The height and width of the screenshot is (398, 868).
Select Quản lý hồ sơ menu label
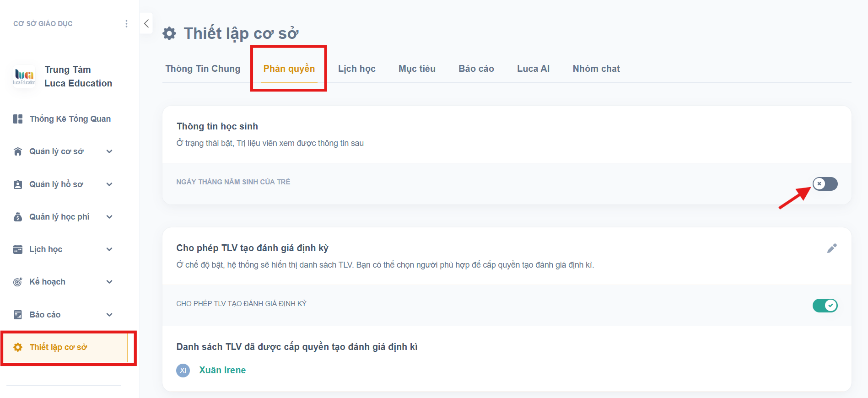tap(56, 184)
